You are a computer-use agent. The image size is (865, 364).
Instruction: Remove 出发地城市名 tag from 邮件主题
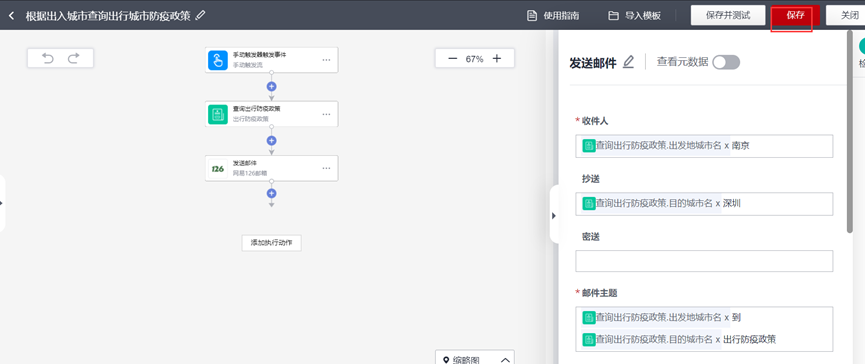727,318
